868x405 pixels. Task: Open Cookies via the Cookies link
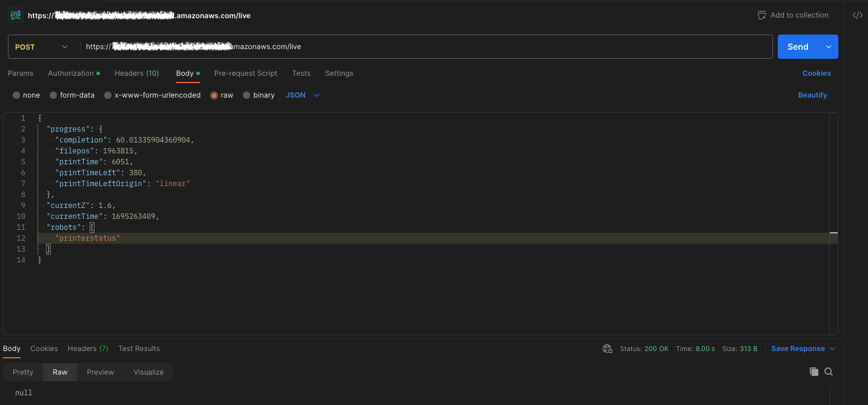pos(817,73)
